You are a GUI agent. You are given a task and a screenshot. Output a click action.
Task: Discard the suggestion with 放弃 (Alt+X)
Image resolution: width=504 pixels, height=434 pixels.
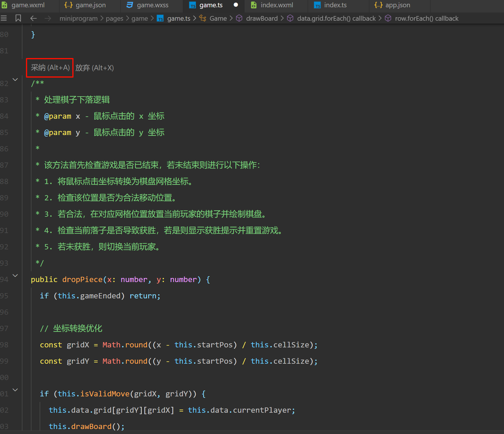click(94, 68)
